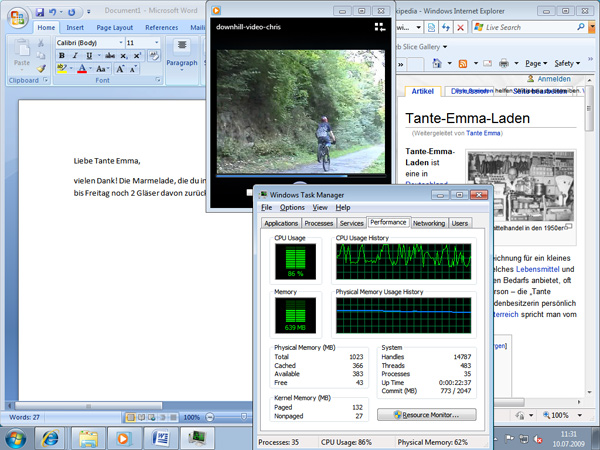This screenshot has height=450, width=600.
Task: Undo the last action in Word
Action: [53, 12]
